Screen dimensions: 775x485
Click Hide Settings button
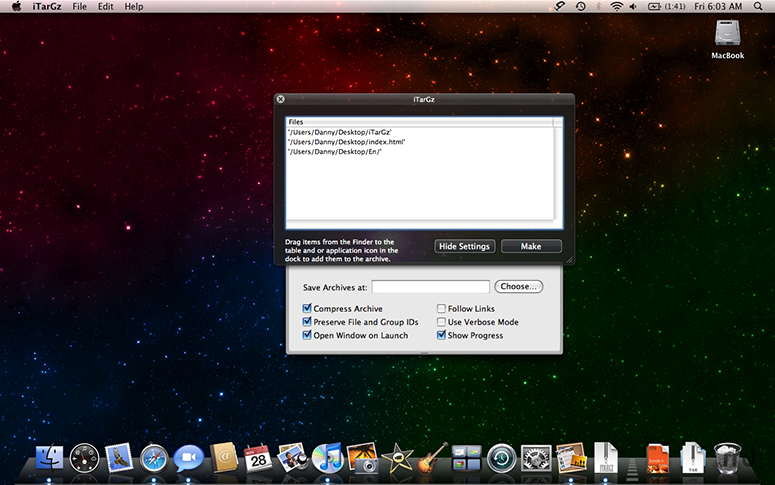(x=465, y=246)
